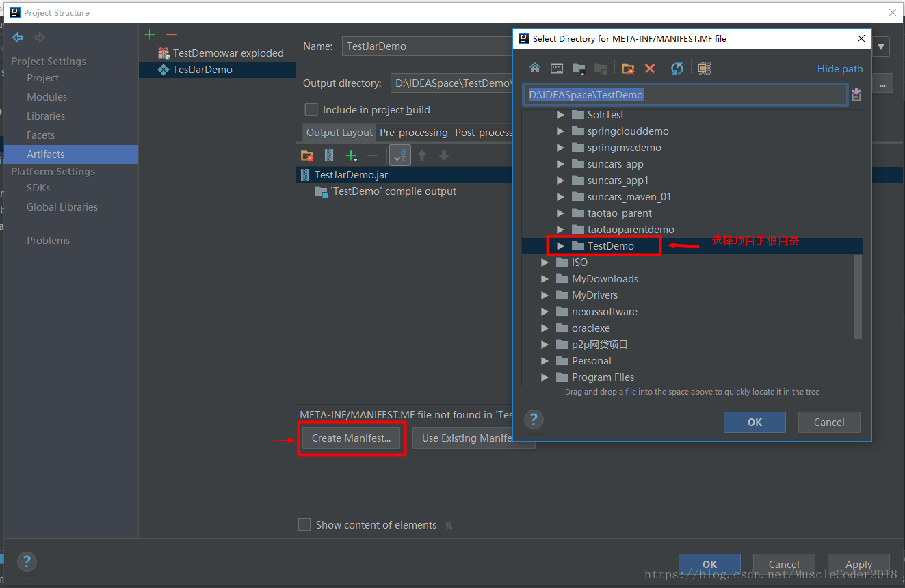The width and height of the screenshot is (905, 588).
Task: Click the help question mark in Project Structure
Action: [27, 562]
